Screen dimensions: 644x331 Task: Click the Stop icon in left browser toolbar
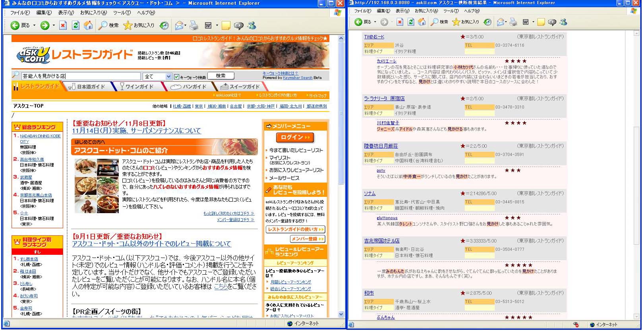pos(63,26)
